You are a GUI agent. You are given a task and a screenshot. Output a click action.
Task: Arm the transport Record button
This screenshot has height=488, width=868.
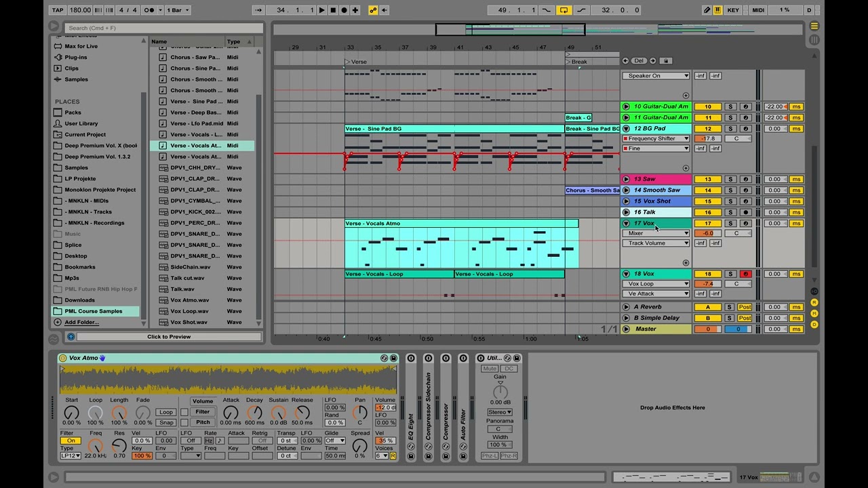click(x=344, y=10)
